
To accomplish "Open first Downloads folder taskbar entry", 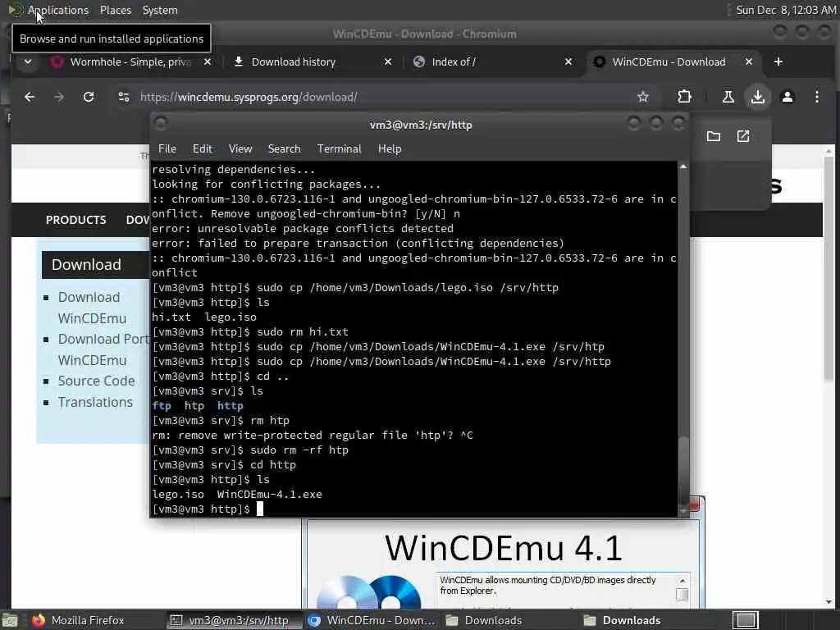I will point(485,620).
